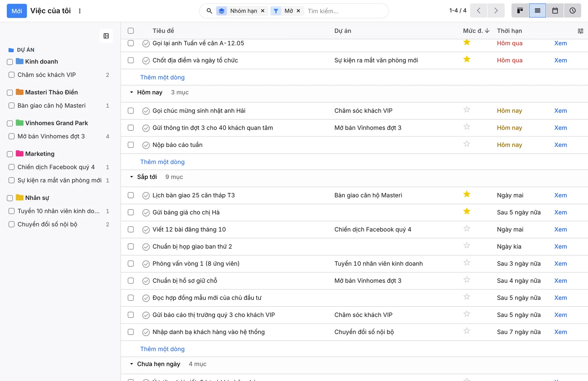The image size is (588, 381).
Task: Switch to Kanban view icon
Action: click(520, 11)
